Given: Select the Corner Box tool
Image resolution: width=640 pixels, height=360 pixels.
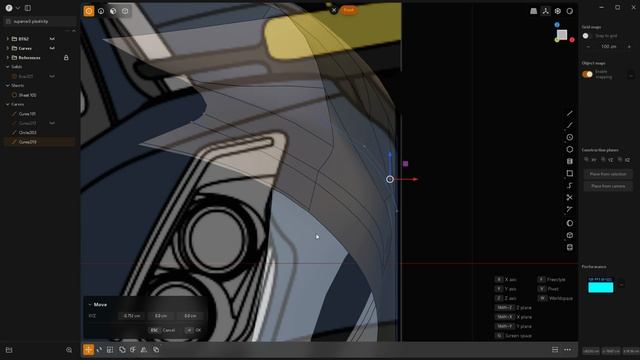Looking at the screenshot, I should 569,247.
